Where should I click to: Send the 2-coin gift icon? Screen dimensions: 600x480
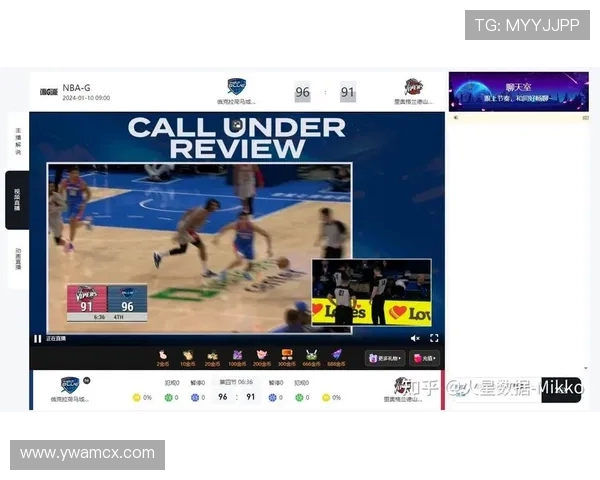162,354
